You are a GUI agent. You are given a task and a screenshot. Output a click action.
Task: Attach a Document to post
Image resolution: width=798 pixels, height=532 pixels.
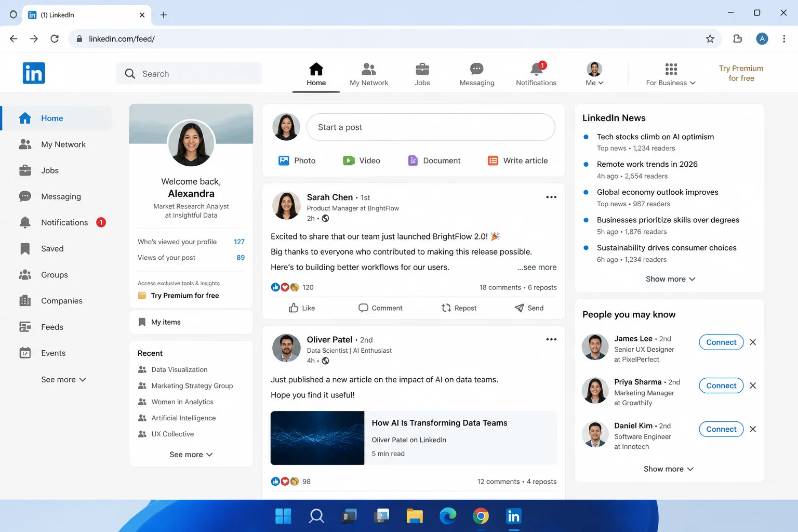434,161
